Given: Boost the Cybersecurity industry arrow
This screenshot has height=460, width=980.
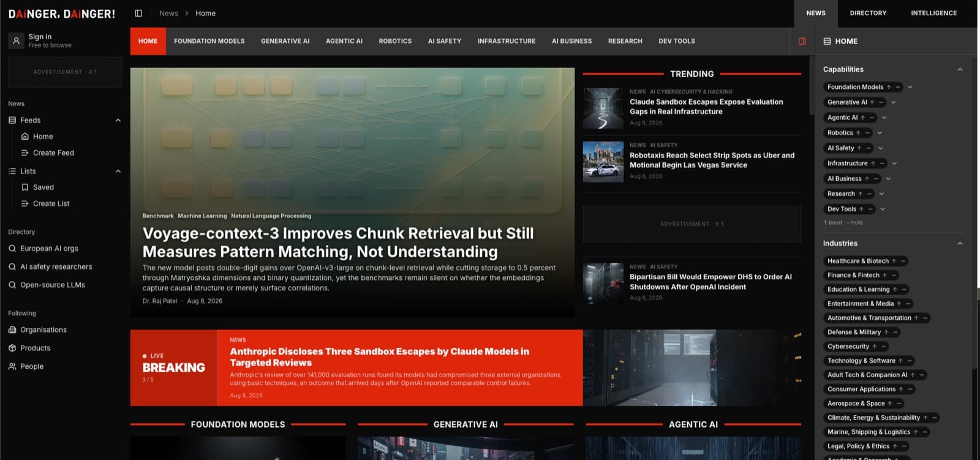Looking at the screenshot, I should [874, 347].
